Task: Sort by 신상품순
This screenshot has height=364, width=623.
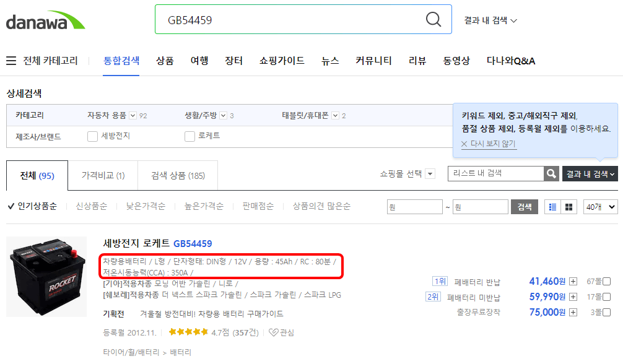Action: (x=92, y=206)
